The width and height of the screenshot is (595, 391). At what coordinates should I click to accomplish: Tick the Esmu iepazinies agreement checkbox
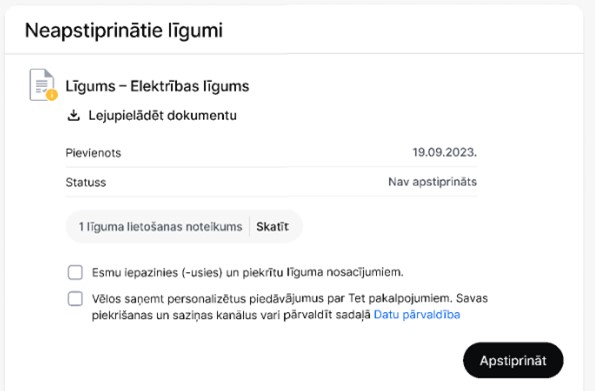(75, 272)
